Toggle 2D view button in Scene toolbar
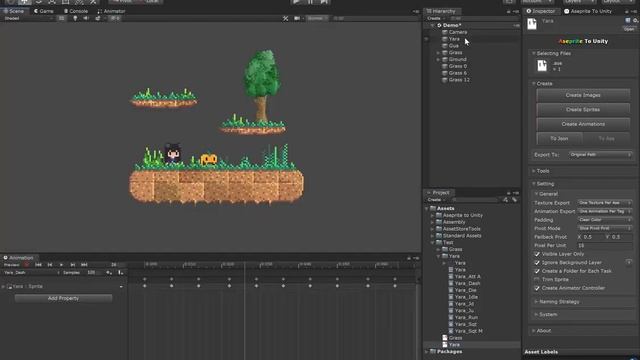 point(61,18)
